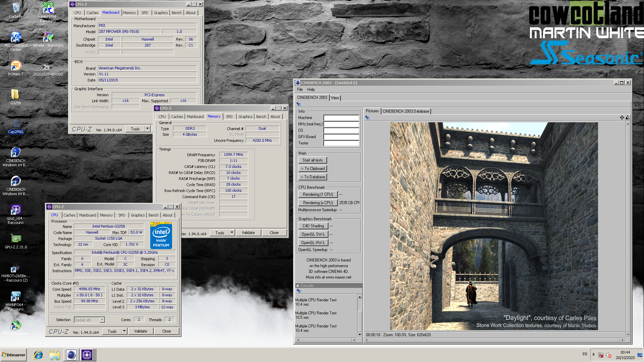The image size is (644, 362).
Task: Open the CINEBENCH File menu
Action: [300, 89]
